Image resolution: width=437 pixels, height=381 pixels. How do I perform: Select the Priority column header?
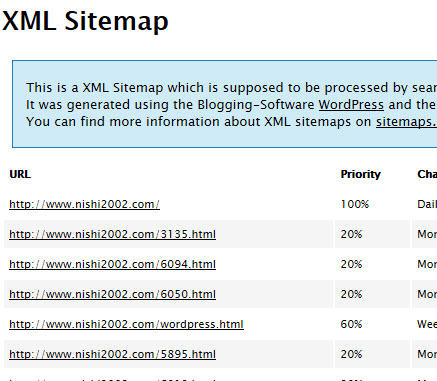(x=361, y=174)
